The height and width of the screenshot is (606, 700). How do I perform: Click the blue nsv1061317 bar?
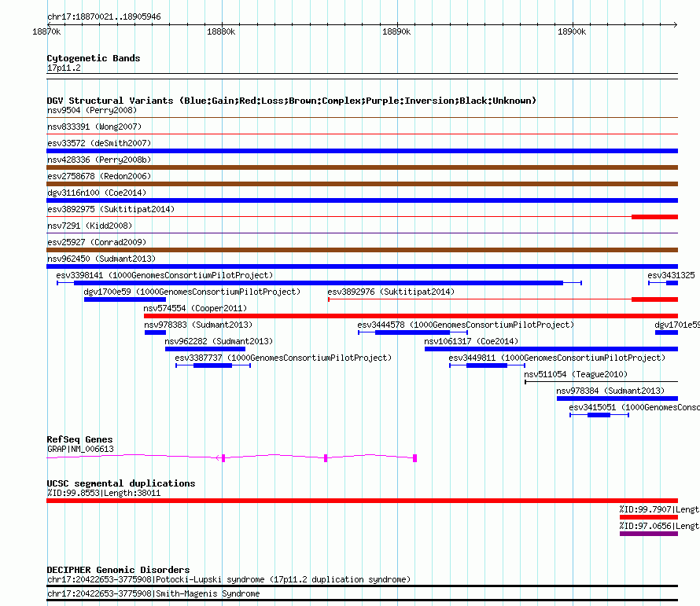tap(551, 349)
